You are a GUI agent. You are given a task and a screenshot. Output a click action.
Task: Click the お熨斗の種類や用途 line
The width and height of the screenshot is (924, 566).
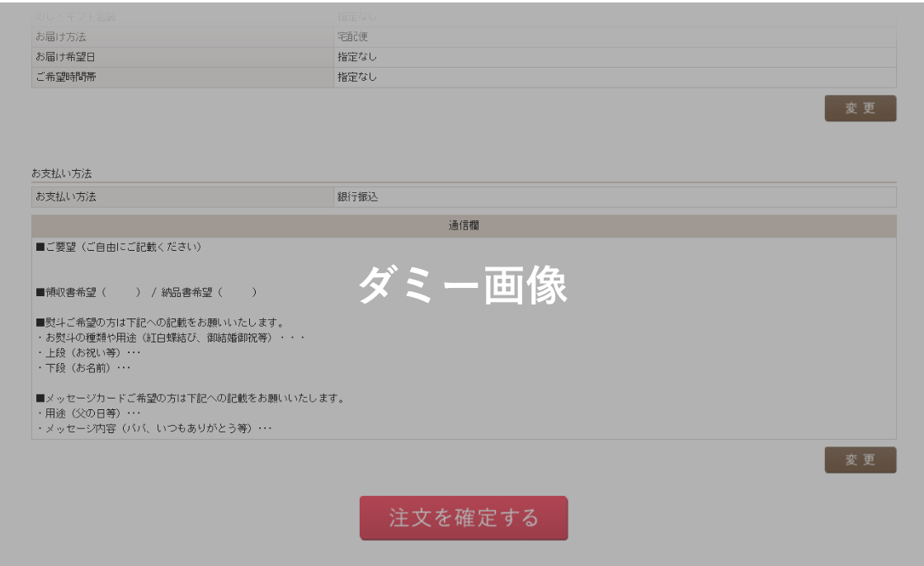coord(171,337)
